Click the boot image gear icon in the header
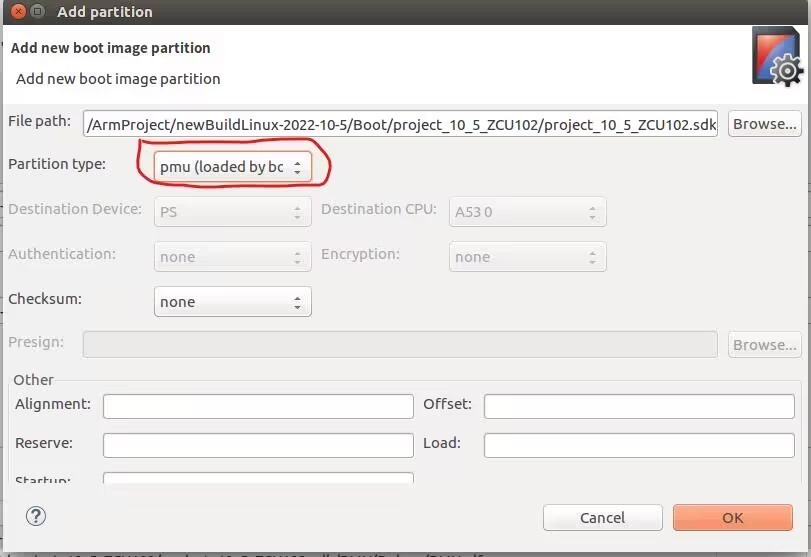The image size is (811, 557). pyautogui.click(x=777, y=57)
